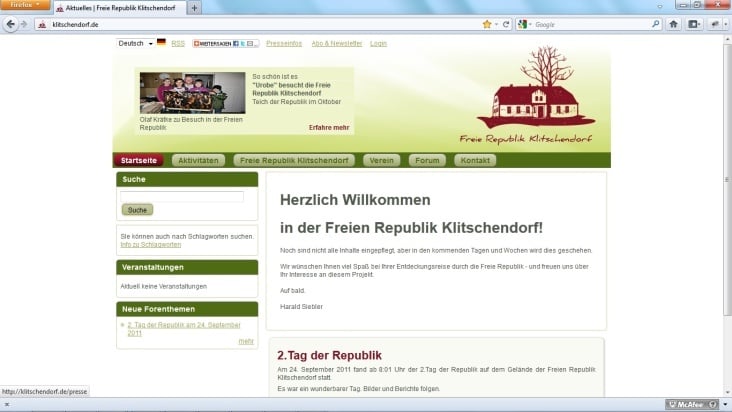Open the Deutsch language dropdown
The width and height of the screenshot is (732, 412).
point(135,43)
